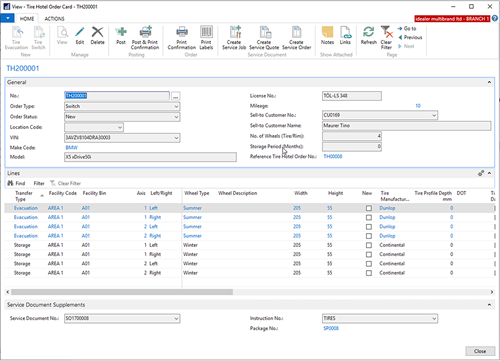Toggle New checkbox for Storage 2 Right row
Image resolution: width=500 pixels, height=361 pixels.
369,273
